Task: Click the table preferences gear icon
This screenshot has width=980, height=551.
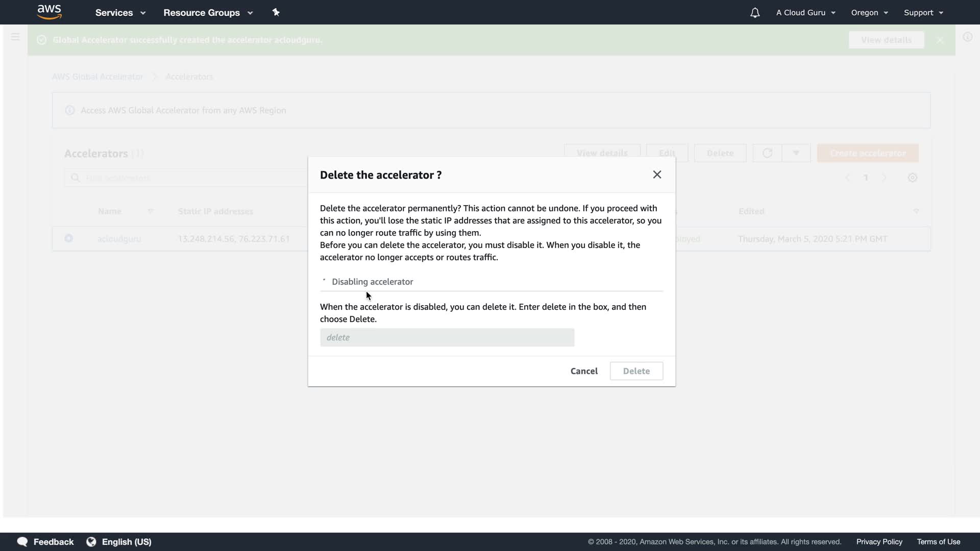Action: pyautogui.click(x=913, y=178)
